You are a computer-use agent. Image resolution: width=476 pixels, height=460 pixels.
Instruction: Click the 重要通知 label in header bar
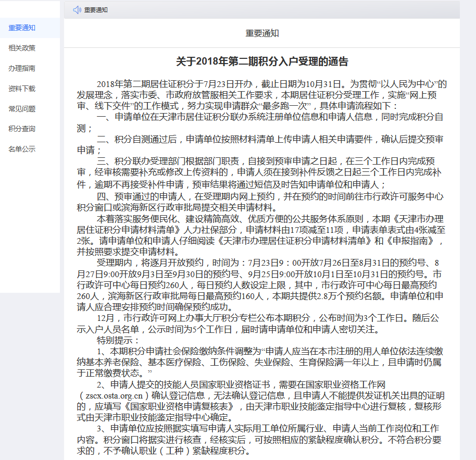(x=96, y=10)
